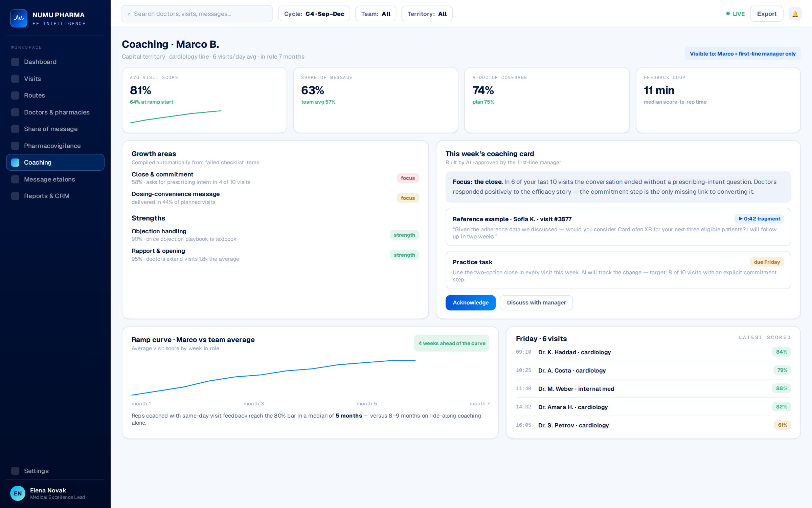Acknowledge this week's coaching card
This screenshot has width=812, height=508.
click(471, 303)
